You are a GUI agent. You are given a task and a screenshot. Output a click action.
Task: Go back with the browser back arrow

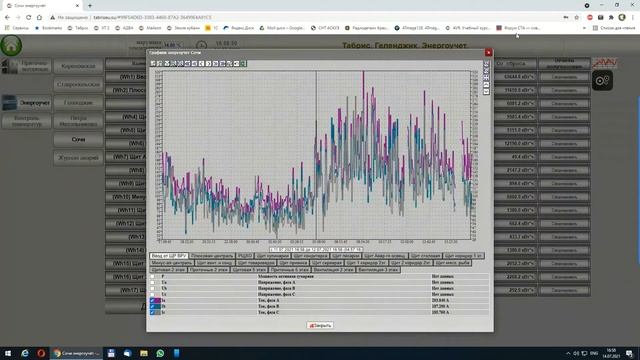coord(7,18)
